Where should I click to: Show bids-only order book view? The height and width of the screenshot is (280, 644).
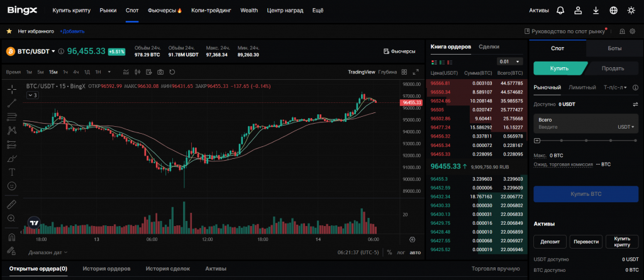442,62
